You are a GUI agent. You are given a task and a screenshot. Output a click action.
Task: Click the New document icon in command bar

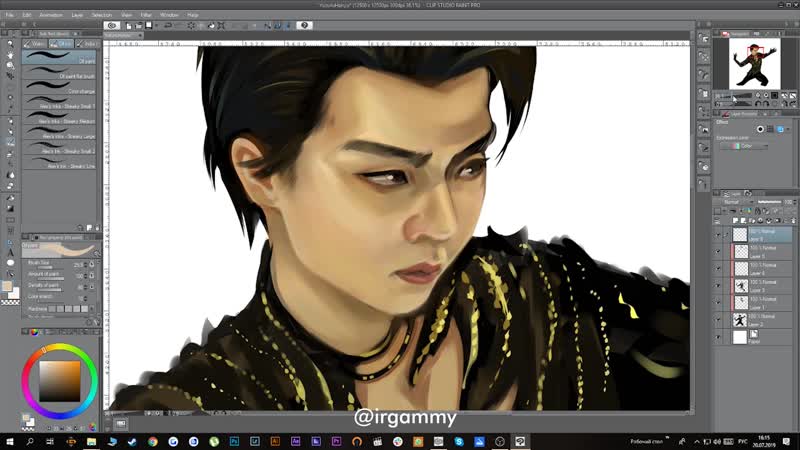point(129,25)
